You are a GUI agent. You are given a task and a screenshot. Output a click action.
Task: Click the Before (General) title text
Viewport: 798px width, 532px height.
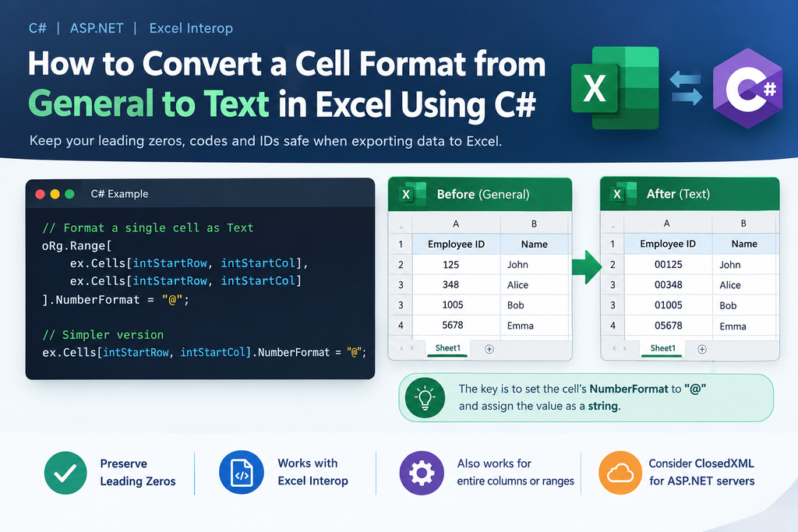click(x=483, y=194)
